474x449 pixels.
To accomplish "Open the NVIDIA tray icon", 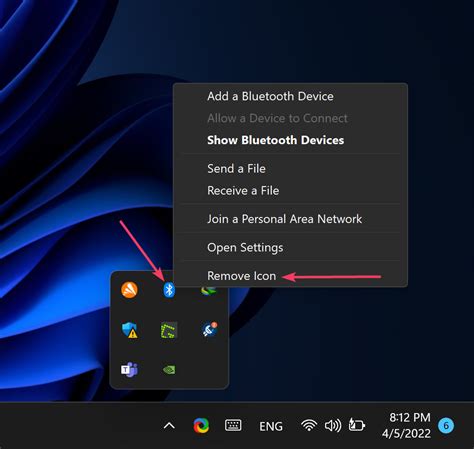I will [169, 370].
